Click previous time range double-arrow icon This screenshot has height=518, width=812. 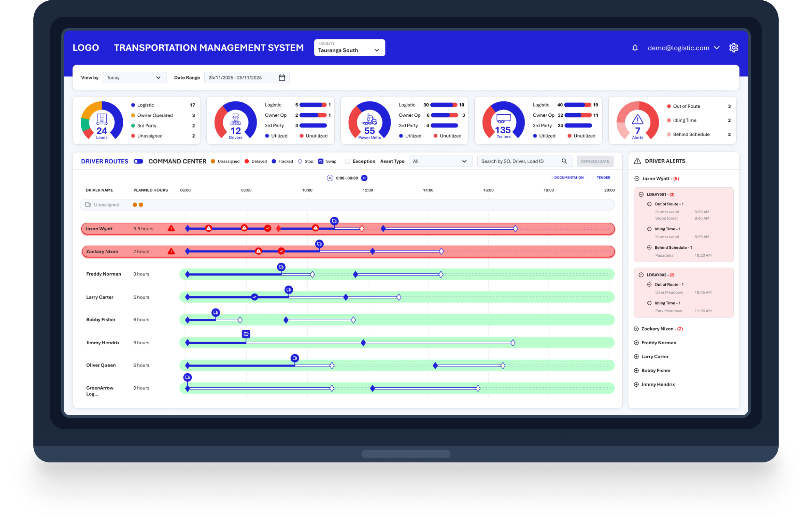pos(330,178)
